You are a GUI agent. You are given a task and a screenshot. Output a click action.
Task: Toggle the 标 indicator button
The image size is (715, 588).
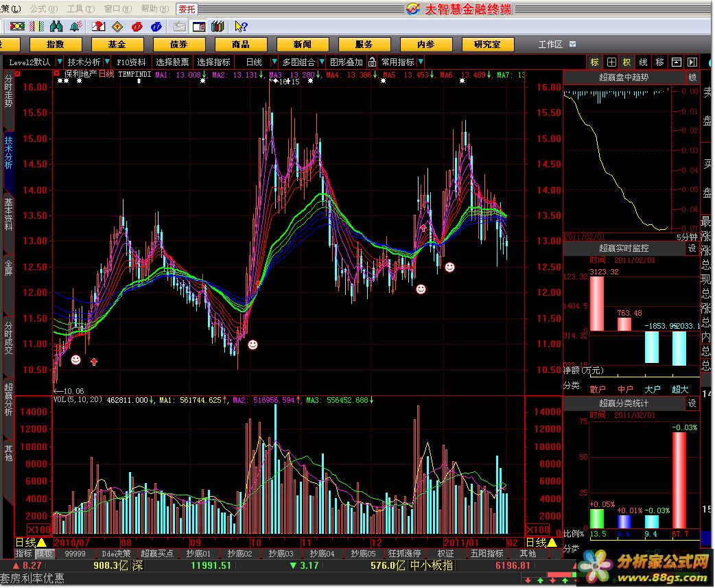coord(595,62)
